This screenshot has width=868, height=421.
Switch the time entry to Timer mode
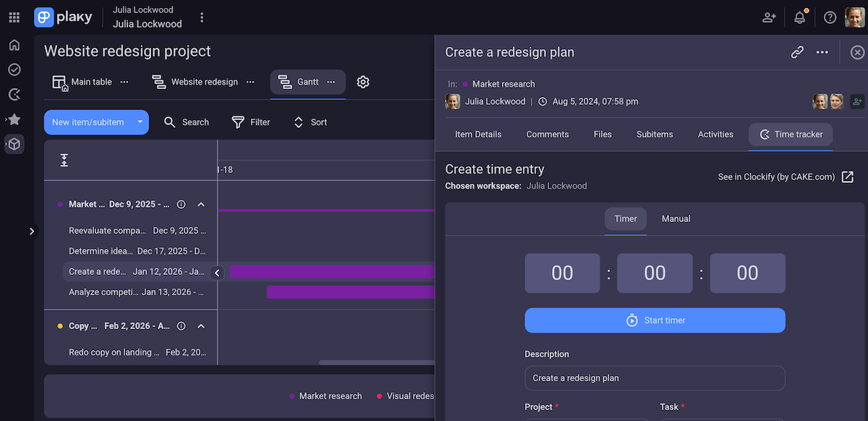click(625, 218)
